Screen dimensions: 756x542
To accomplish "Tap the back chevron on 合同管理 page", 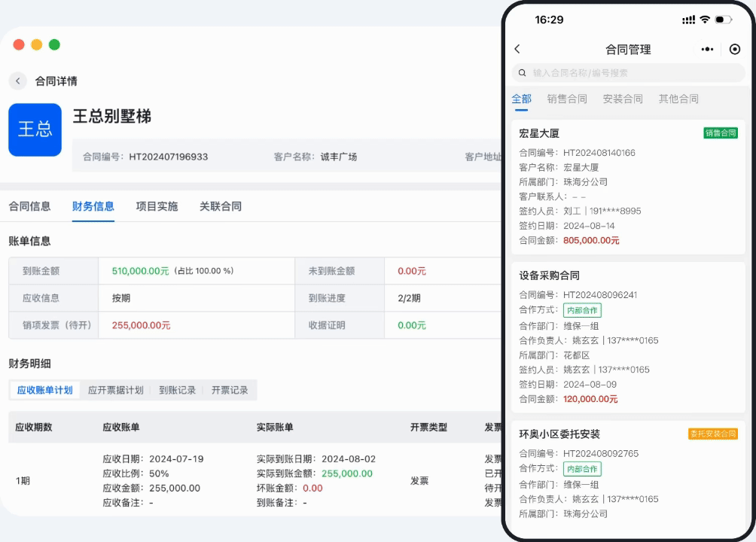I will (x=517, y=48).
